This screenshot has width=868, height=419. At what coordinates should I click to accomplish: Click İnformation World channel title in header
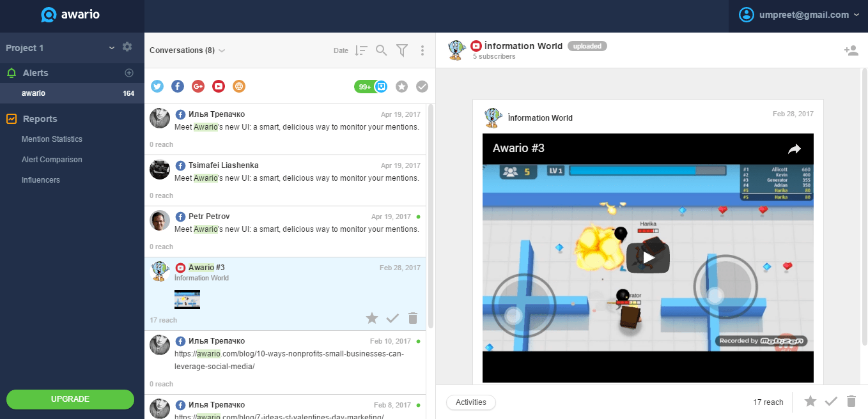pos(523,46)
